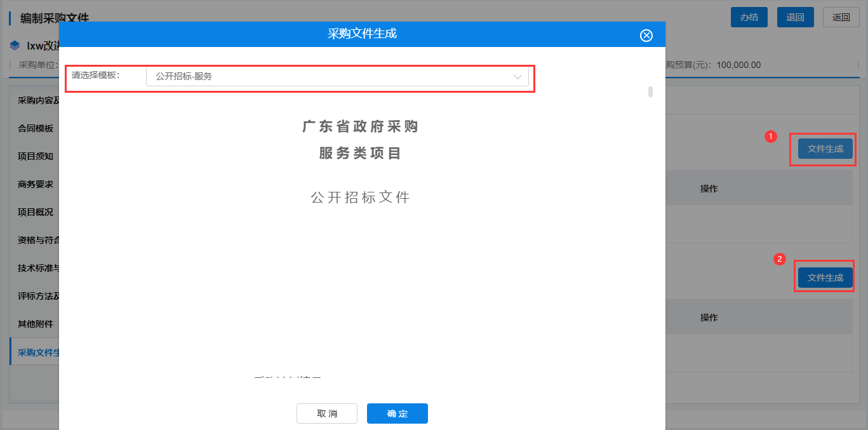The image size is (868, 430).
Task: Click the 取消 button
Action: pos(327,413)
